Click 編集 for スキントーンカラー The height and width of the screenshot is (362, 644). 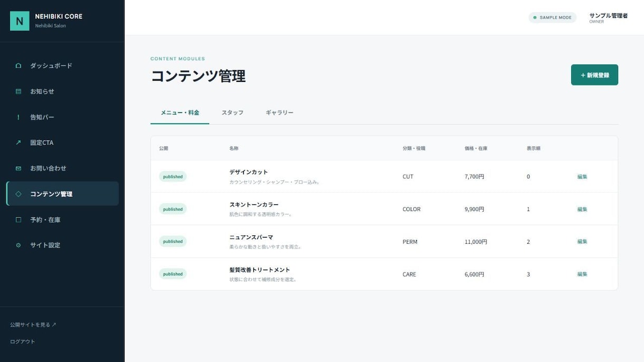(582, 209)
